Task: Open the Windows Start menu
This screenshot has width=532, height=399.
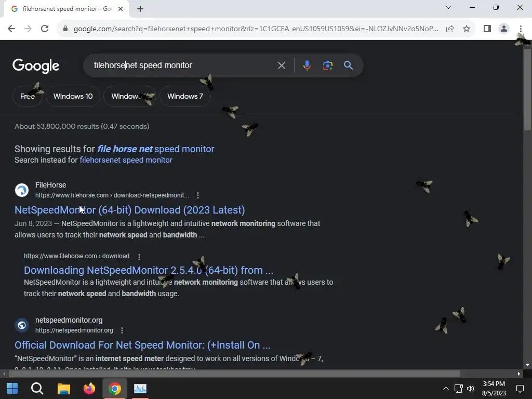Action: pyautogui.click(x=12, y=389)
